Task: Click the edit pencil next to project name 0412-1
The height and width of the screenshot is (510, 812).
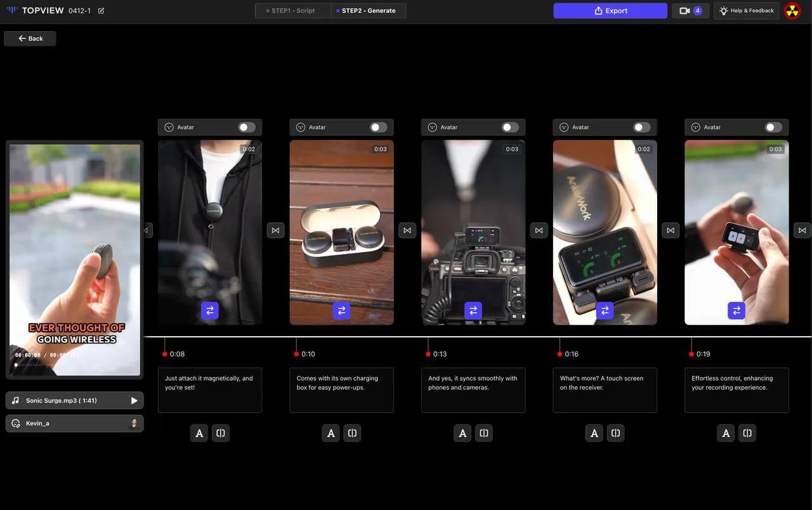Action: 100,10
